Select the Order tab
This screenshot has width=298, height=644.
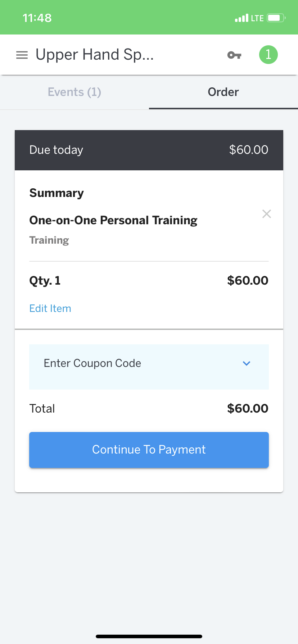[223, 92]
